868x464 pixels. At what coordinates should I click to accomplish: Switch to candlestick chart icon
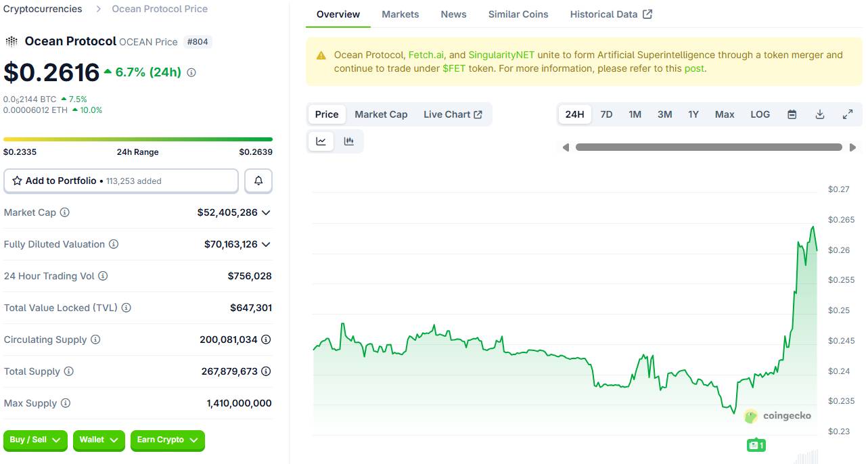[x=349, y=141]
